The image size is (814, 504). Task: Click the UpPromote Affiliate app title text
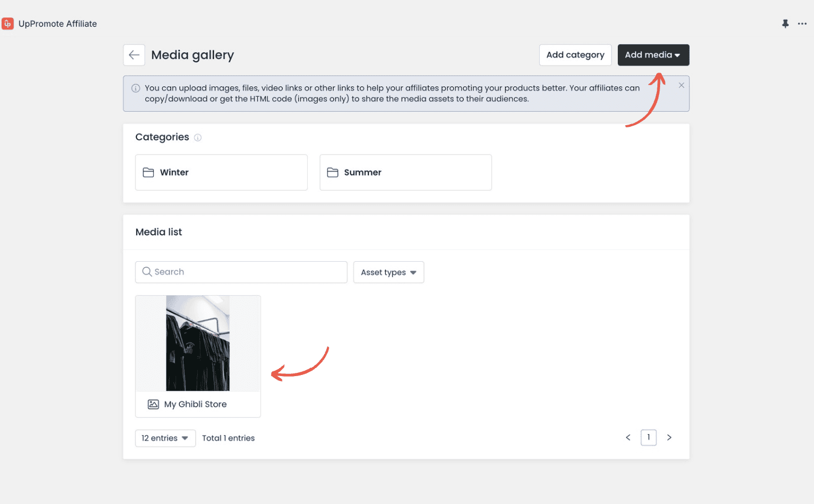tap(57, 24)
